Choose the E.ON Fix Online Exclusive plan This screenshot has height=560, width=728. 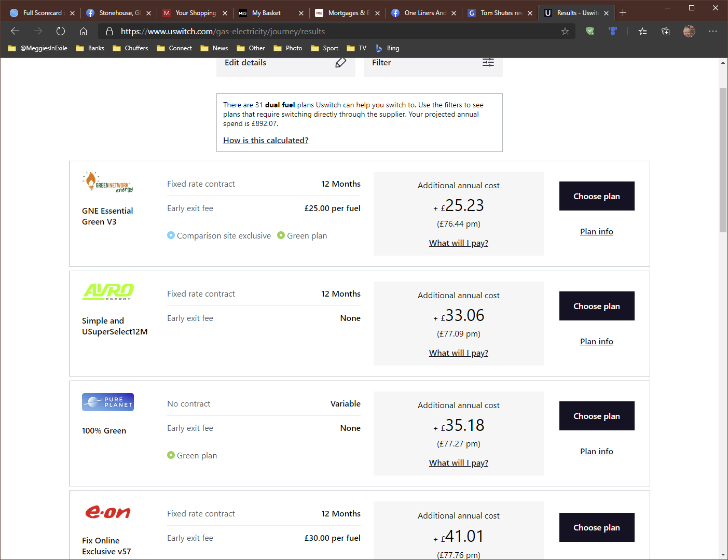pos(597,527)
